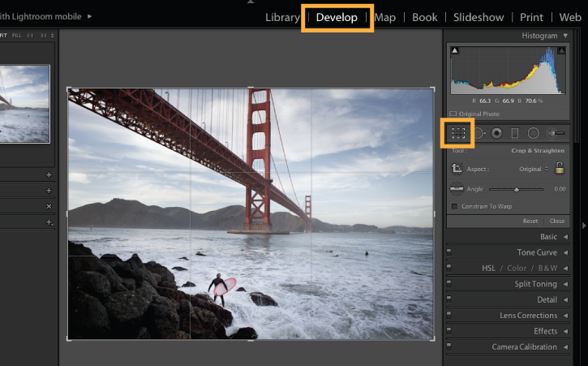This screenshot has width=588, height=366.
Task: Switch to the Library module
Action: [282, 17]
